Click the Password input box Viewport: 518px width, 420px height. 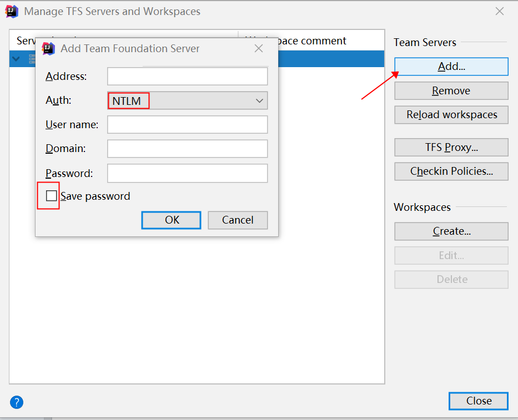pos(187,173)
